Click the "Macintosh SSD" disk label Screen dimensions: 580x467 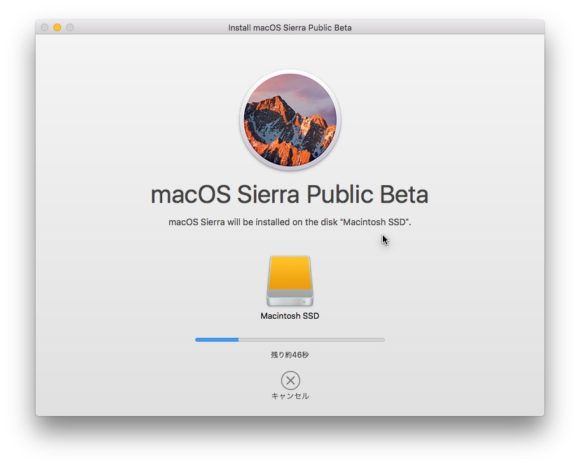coord(290,316)
